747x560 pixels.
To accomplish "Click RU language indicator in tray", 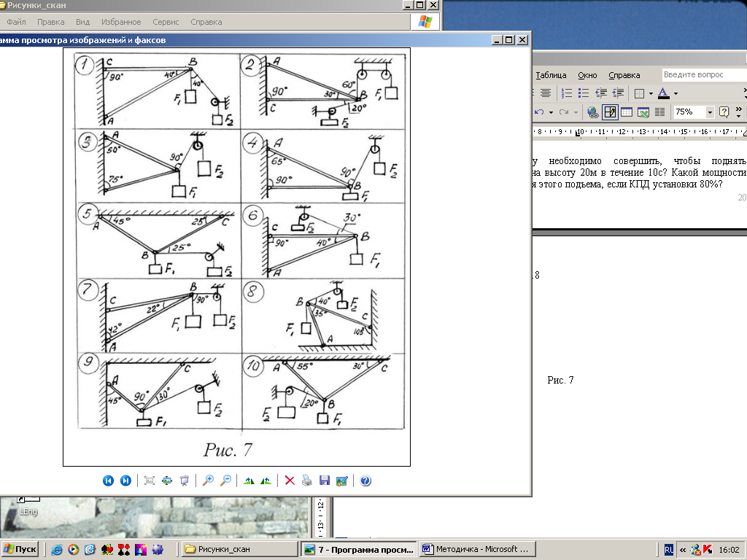I will [x=669, y=550].
